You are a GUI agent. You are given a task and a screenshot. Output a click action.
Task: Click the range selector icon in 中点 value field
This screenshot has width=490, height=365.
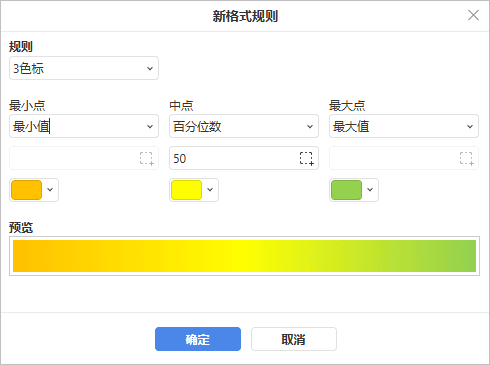coord(306,158)
